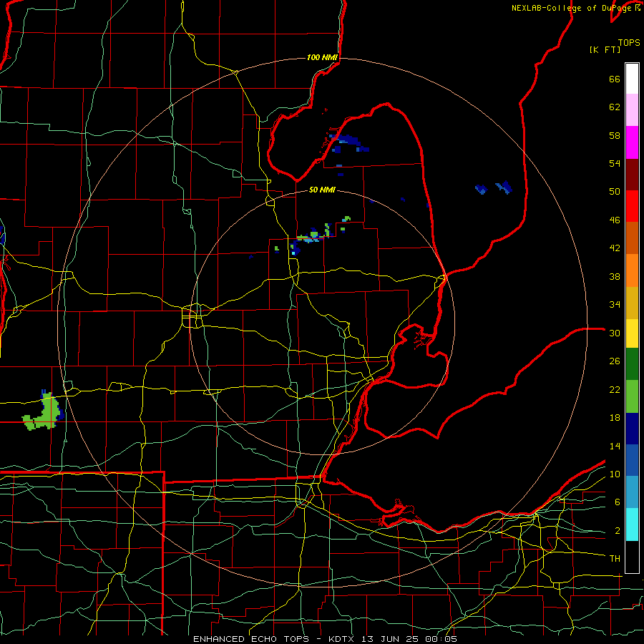Click the '50 NMI' range ring label

pos(323,190)
